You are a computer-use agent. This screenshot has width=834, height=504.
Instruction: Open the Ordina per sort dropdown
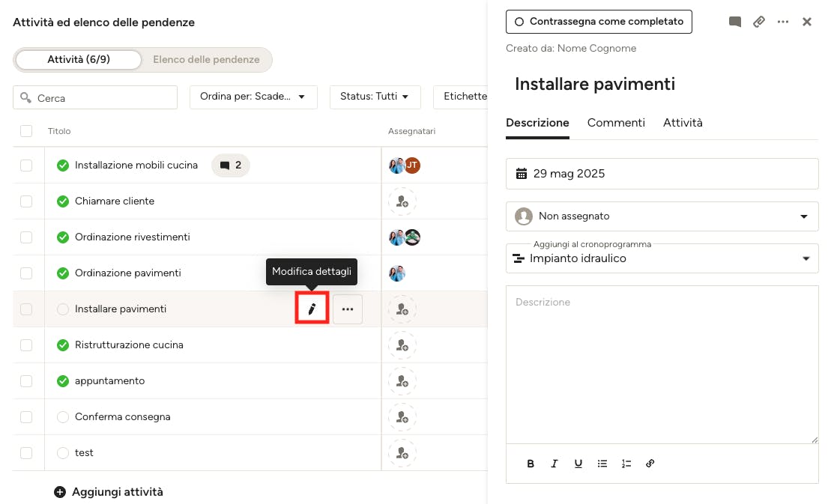(x=253, y=97)
